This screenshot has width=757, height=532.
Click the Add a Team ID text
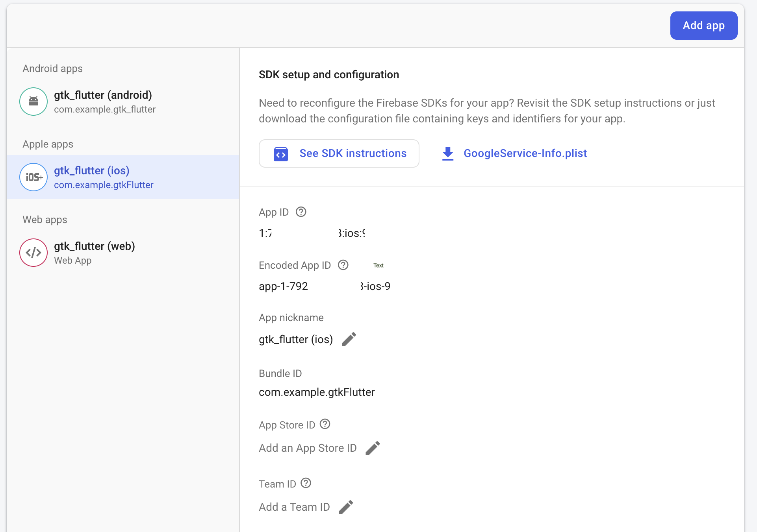point(294,507)
